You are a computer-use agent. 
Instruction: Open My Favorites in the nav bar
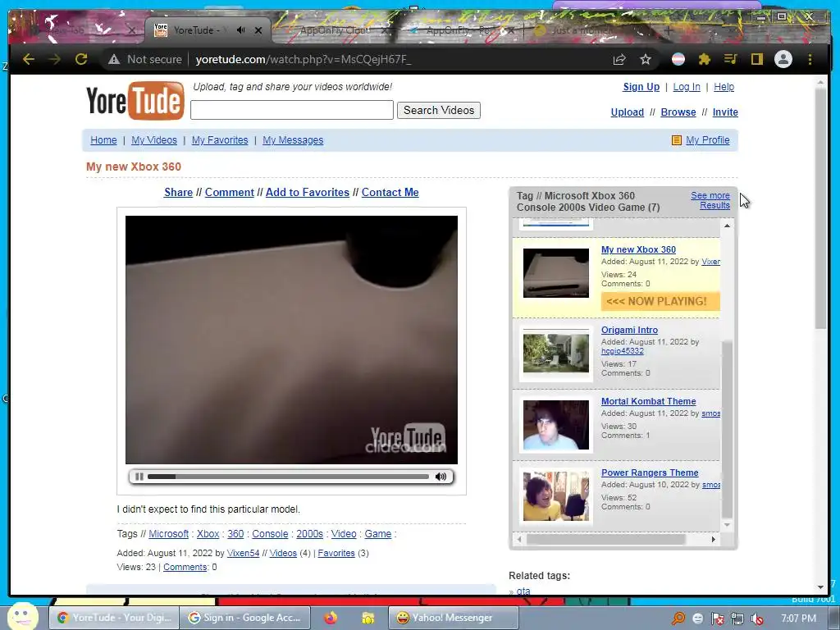(x=220, y=140)
